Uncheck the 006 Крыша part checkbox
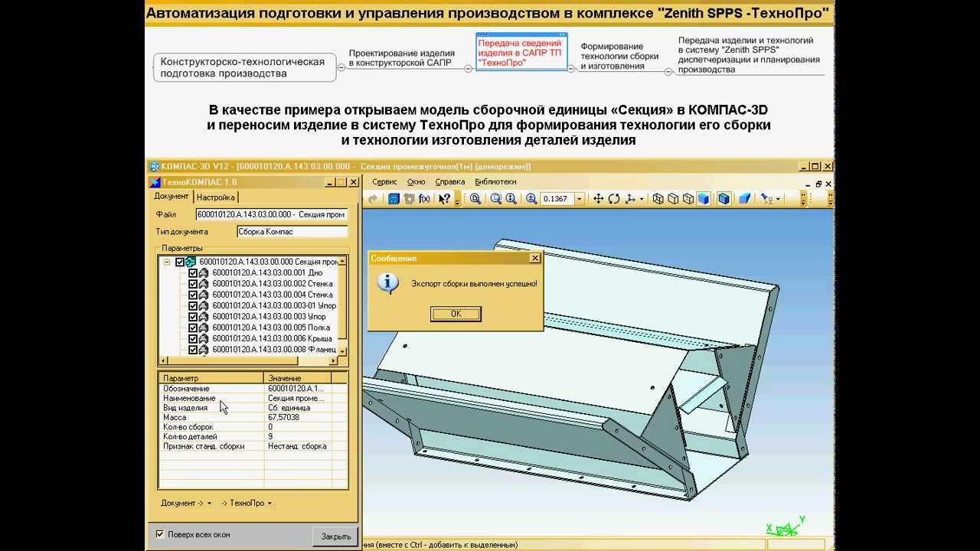The width and height of the screenshot is (980, 551). [x=192, y=338]
